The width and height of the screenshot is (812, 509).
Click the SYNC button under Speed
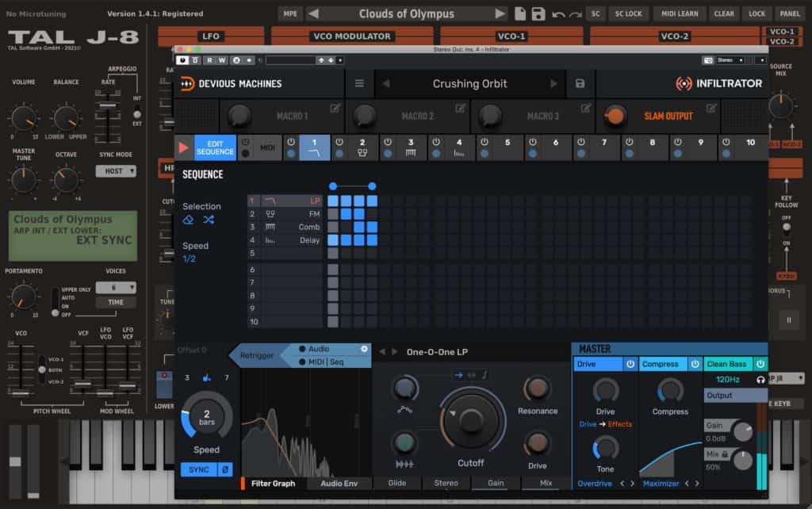(199, 469)
